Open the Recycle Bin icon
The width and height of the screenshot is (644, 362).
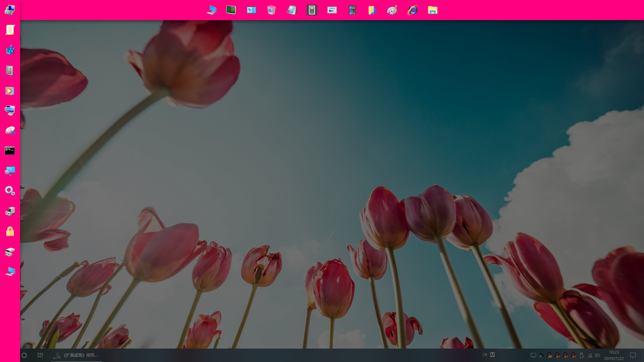coord(272,10)
